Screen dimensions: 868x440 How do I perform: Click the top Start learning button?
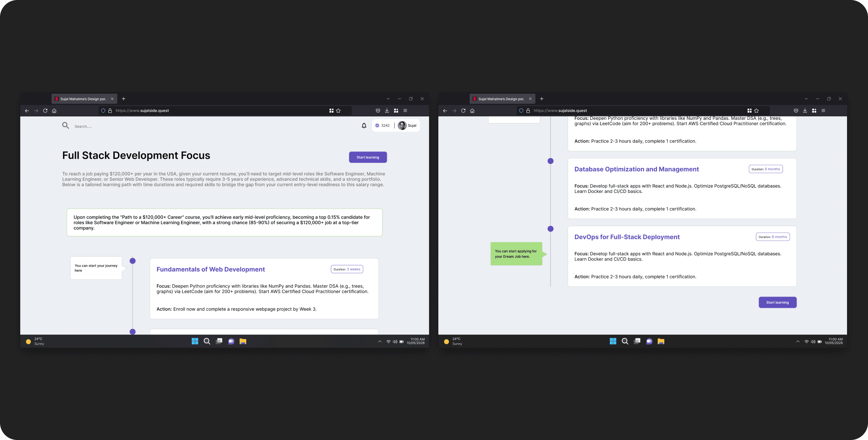click(x=368, y=157)
